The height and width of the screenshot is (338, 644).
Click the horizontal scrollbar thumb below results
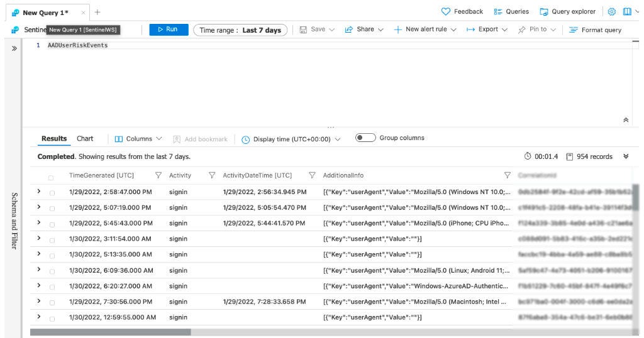coord(111,332)
